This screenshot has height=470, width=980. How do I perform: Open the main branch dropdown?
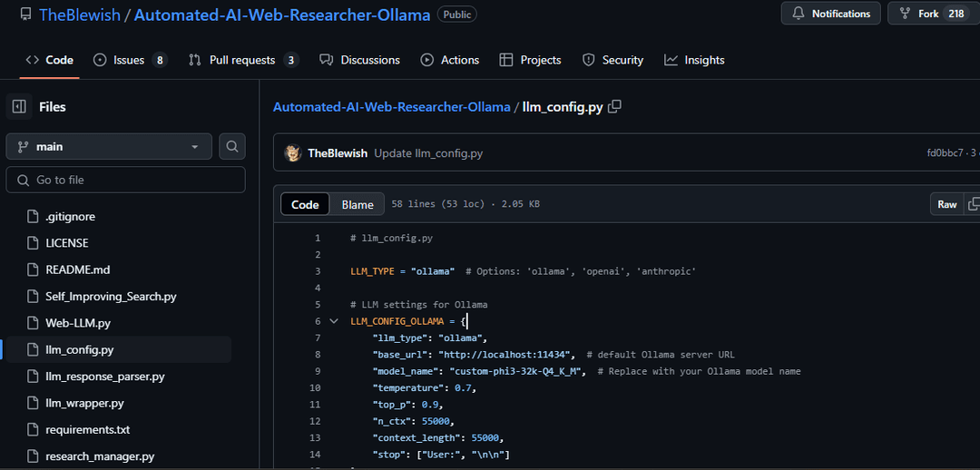click(x=109, y=147)
